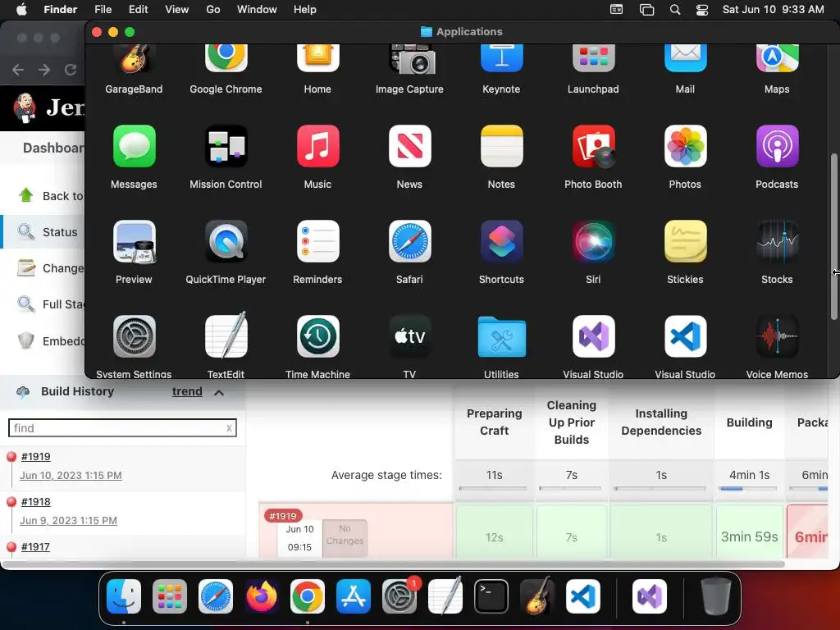
Task: Open the View menu
Action: tap(177, 10)
